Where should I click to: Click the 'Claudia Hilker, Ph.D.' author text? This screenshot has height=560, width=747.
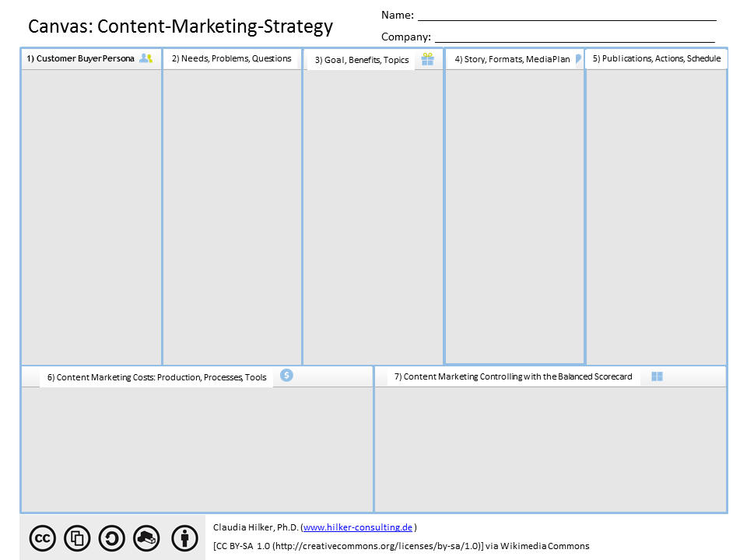pyautogui.click(x=255, y=527)
